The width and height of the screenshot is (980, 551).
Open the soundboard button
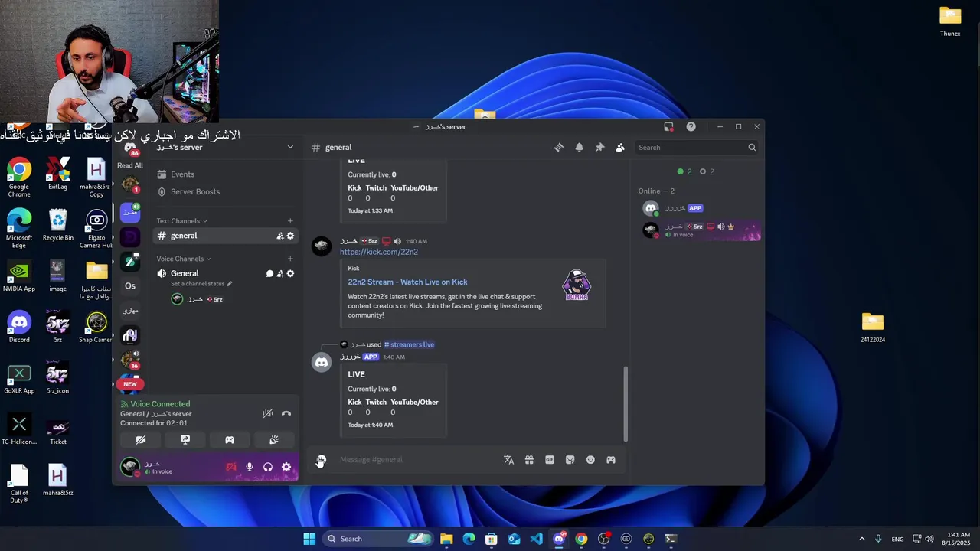274,440
